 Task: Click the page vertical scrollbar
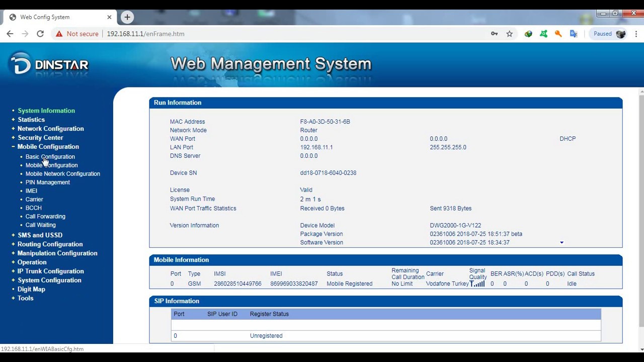[x=641, y=211]
